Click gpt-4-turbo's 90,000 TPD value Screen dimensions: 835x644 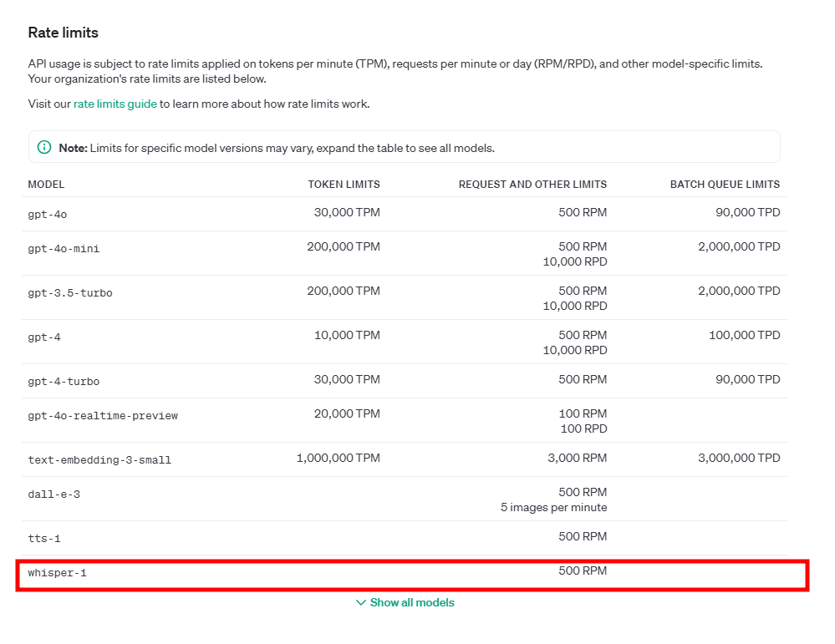click(x=748, y=379)
